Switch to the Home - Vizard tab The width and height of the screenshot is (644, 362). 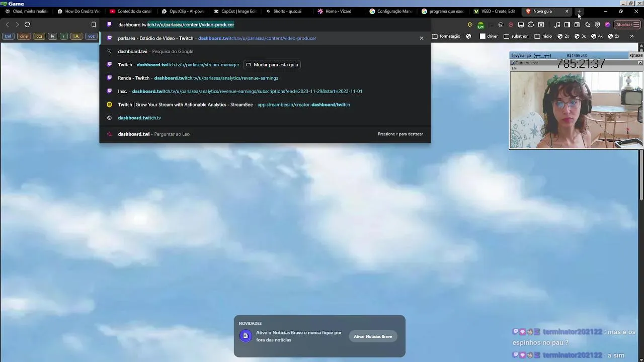coord(338,11)
